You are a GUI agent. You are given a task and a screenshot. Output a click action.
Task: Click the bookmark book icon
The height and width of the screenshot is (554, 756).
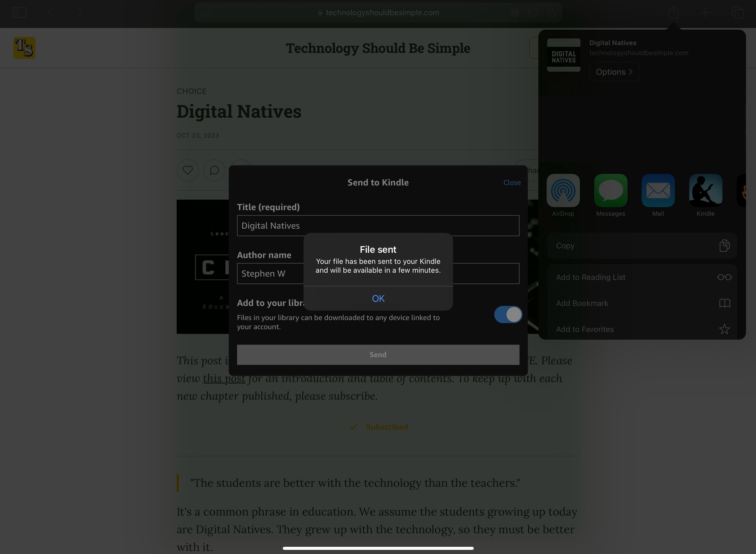724,303
